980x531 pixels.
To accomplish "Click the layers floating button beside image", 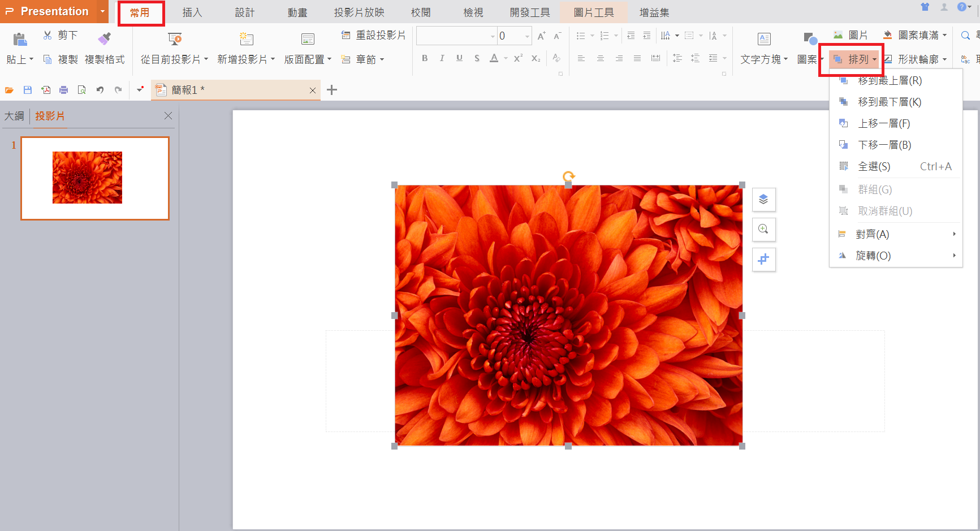I will pos(763,199).
